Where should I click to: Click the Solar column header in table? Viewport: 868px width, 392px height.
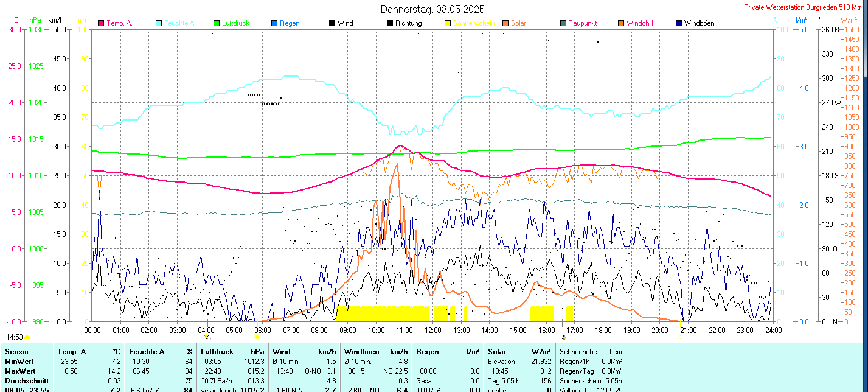click(497, 351)
